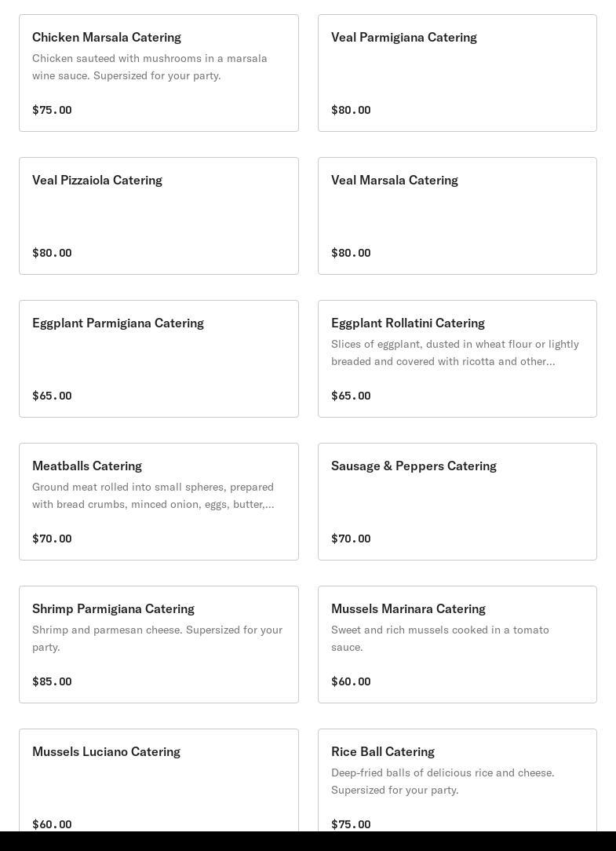Open the Shrimp Parmigiana Catering title

(x=113, y=609)
